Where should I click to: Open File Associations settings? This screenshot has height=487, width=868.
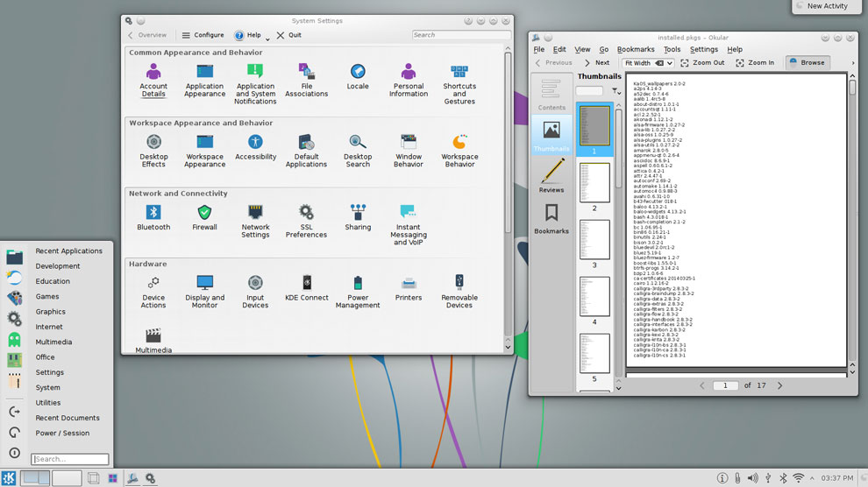click(x=306, y=81)
